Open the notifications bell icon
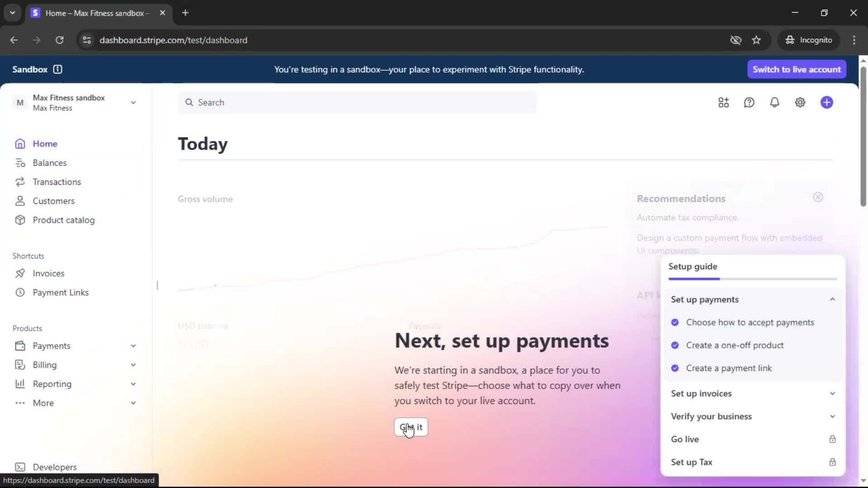The width and height of the screenshot is (868, 488). tap(774, 103)
